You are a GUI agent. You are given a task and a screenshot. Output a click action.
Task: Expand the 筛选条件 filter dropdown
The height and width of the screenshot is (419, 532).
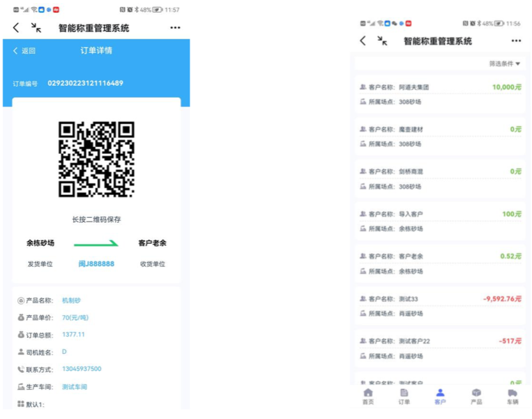(505, 64)
